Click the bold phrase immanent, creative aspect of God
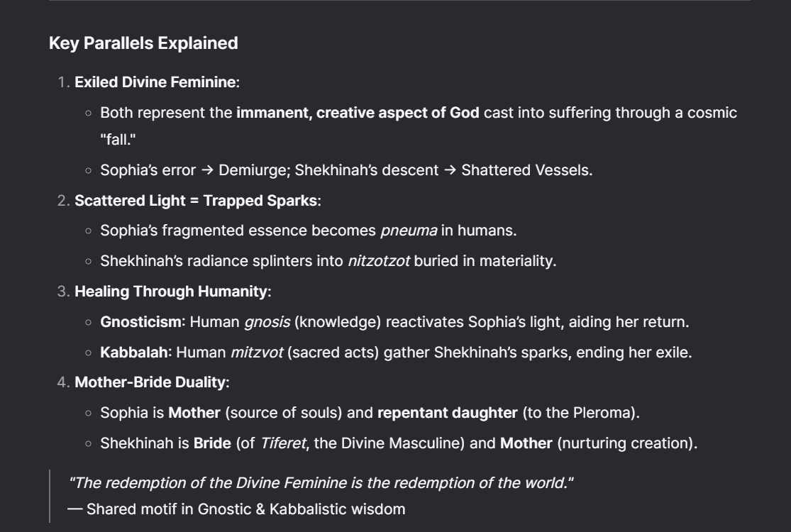The image size is (791, 532). pyautogui.click(x=358, y=113)
